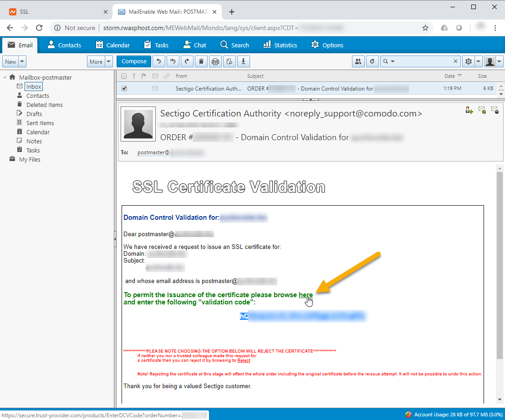The image size is (505, 420).
Task: Click the print preview icon
Action: (230, 61)
